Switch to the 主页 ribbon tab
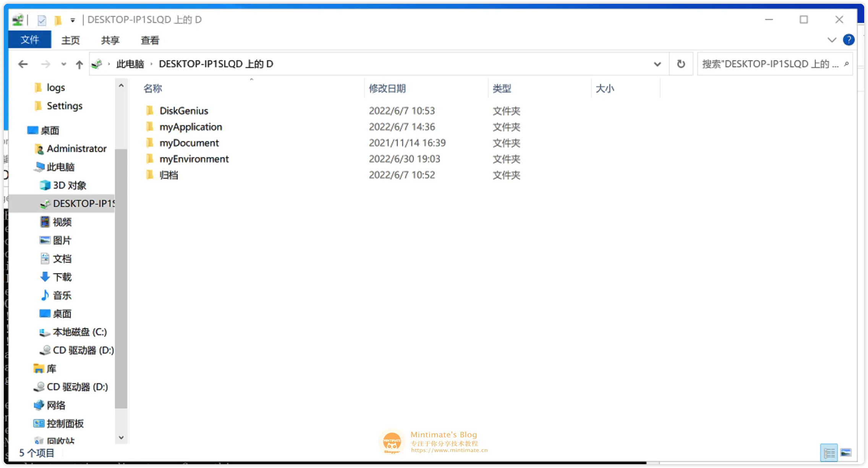 (x=70, y=40)
